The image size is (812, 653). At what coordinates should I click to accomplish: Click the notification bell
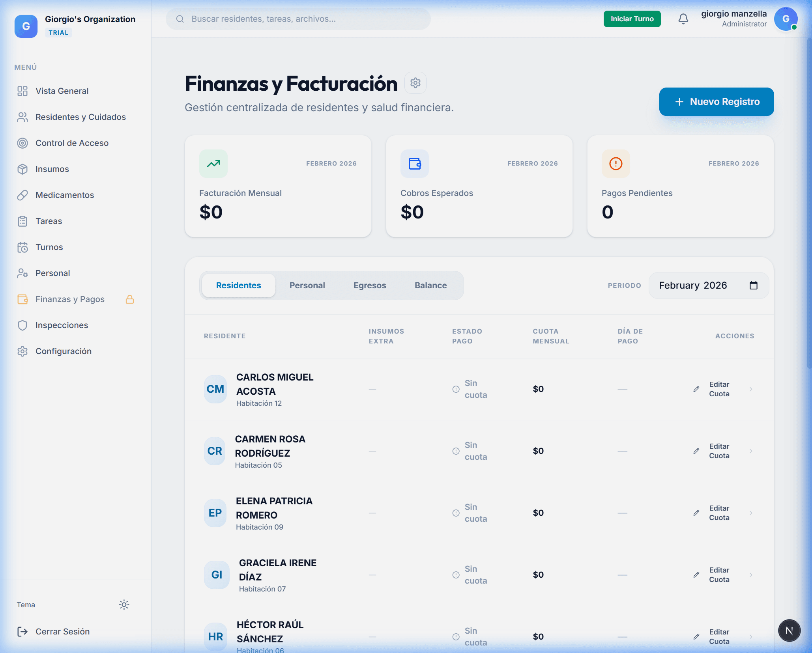tap(683, 19)
